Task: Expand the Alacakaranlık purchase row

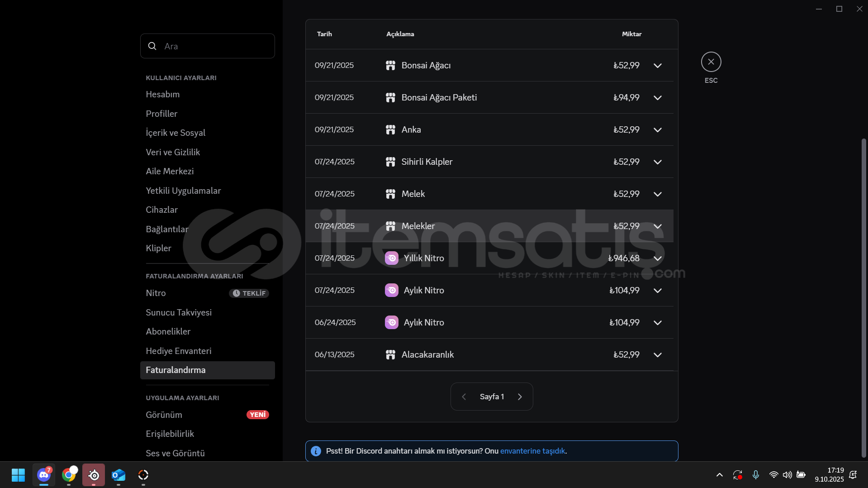Action: (x=657, y=355)
